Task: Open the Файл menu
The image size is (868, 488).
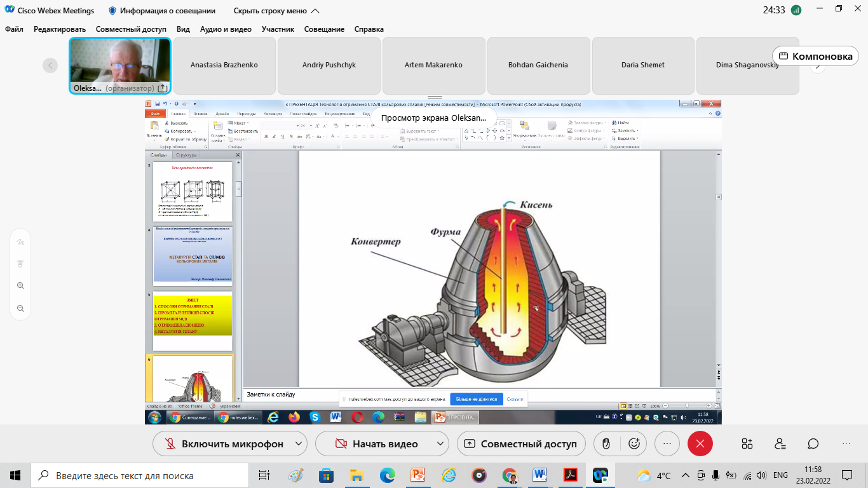Action: click(14, 29)
